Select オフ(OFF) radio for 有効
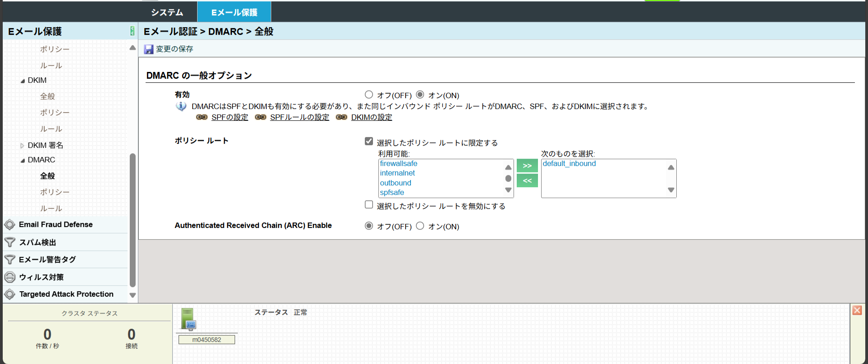 tap(369, 95)
